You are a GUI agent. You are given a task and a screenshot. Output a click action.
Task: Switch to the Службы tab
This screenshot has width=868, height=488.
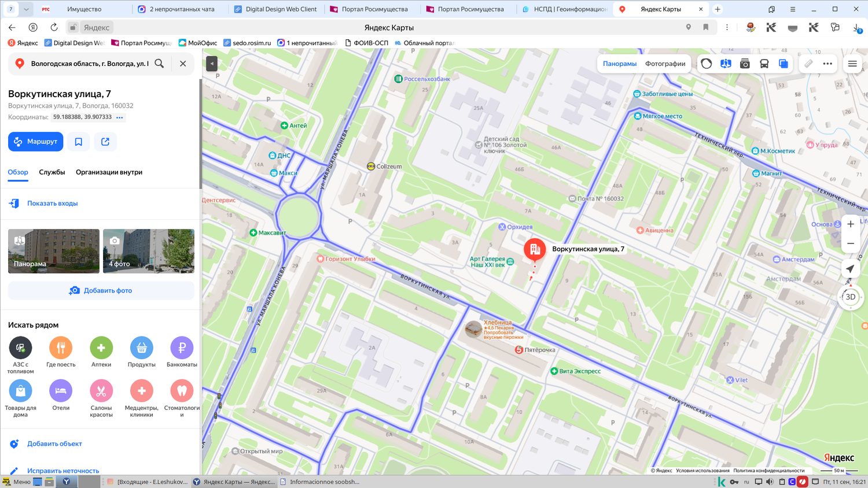52,172
